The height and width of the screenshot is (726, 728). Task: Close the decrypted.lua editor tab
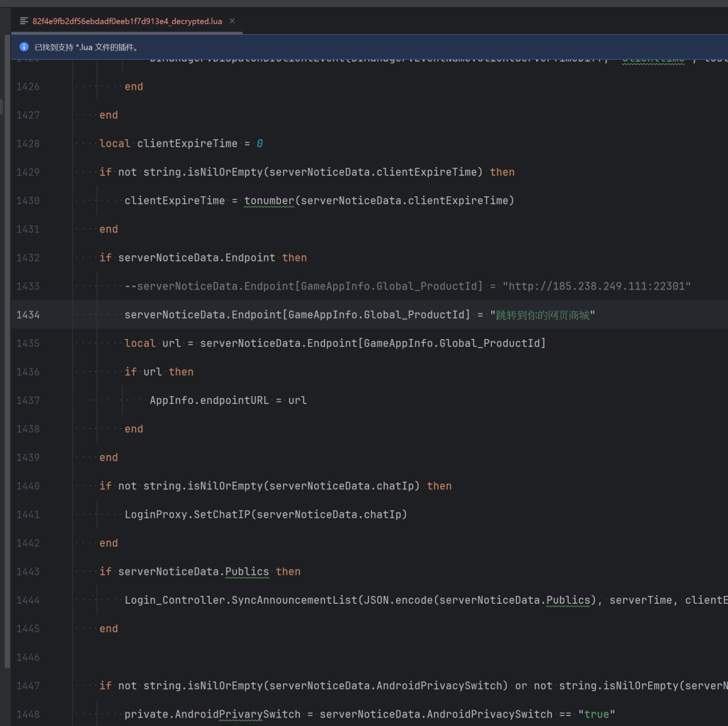tap(232, 21)
